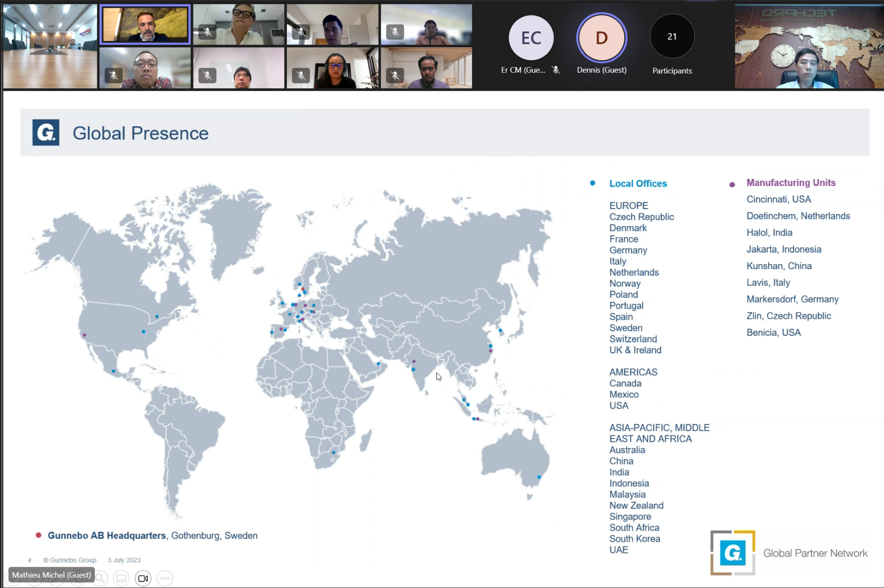Click the © Gunnebo Group footer text

click(70, 560)
